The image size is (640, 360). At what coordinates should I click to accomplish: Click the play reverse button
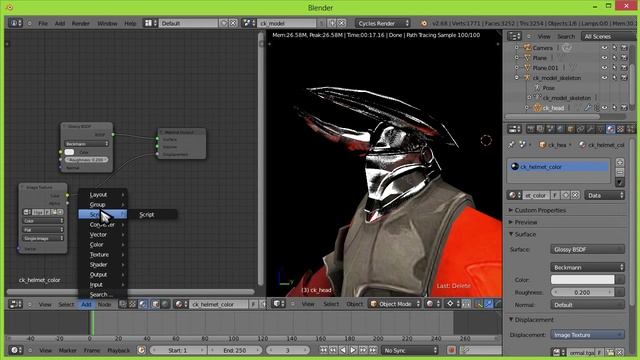343,350
